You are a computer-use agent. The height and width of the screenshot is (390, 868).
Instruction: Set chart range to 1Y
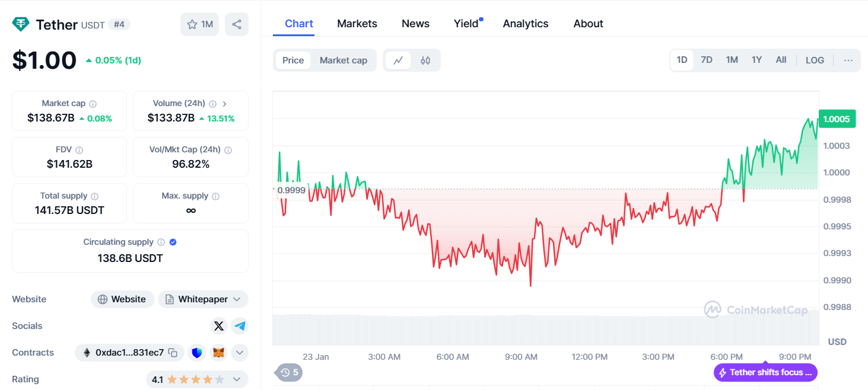756,60
